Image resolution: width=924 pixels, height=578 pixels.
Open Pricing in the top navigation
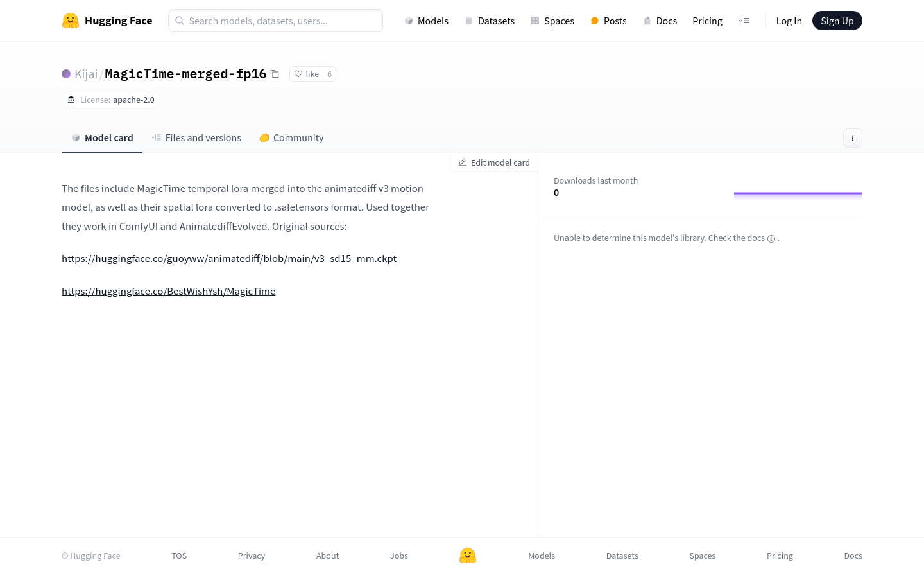point(707,21)
